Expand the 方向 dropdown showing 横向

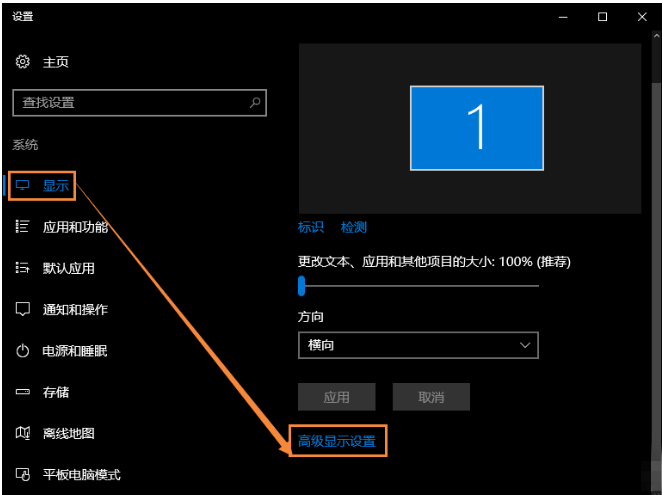click(418, 345)
